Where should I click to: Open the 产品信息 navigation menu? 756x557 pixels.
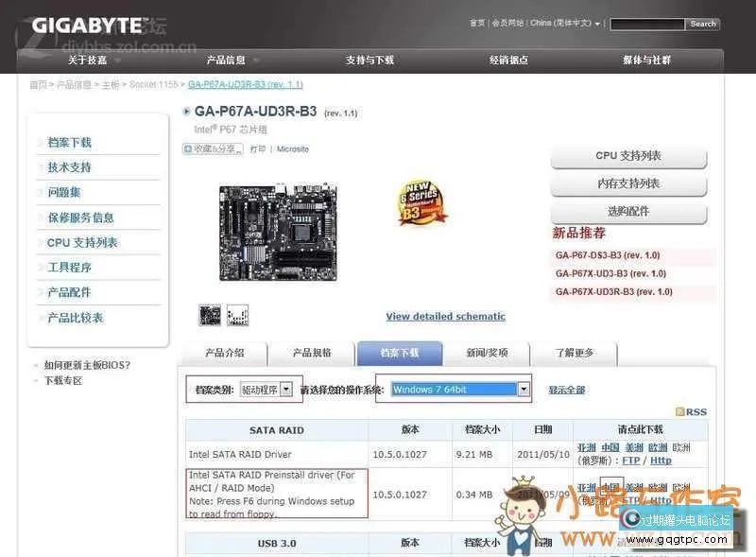coord(226,60)
